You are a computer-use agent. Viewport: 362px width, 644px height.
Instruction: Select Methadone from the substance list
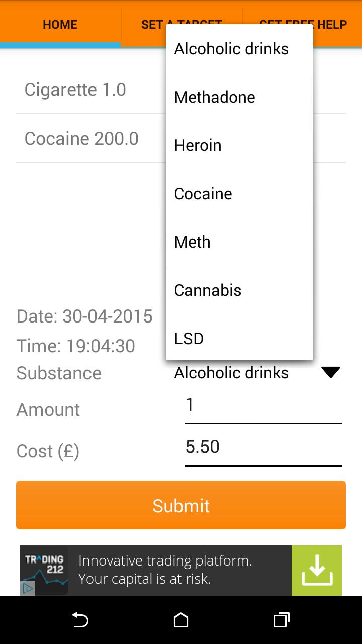click(239, 97)
